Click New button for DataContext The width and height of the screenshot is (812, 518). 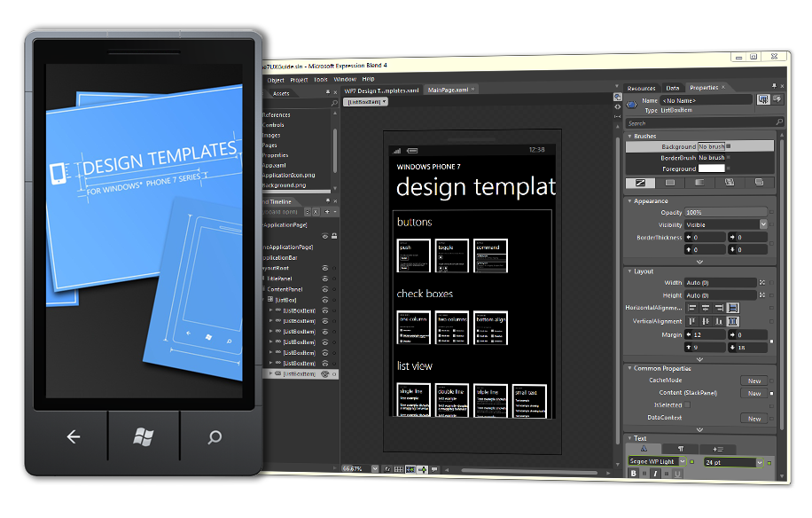click(754, 419)
